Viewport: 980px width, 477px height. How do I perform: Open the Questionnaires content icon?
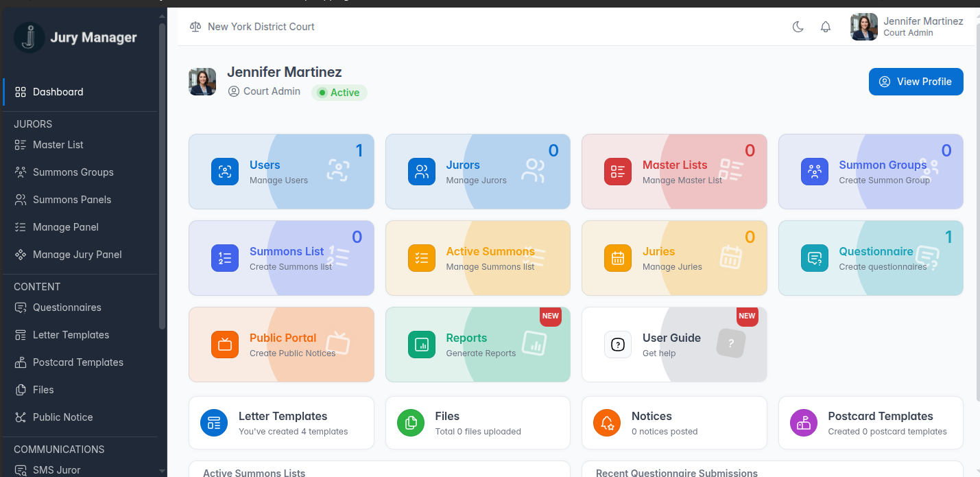(x=21, y=307)
